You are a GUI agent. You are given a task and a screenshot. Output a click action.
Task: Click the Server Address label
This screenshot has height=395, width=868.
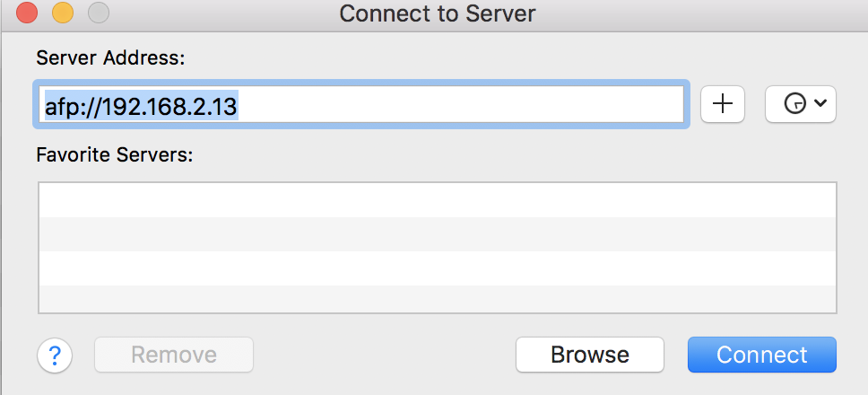(110, 57)
